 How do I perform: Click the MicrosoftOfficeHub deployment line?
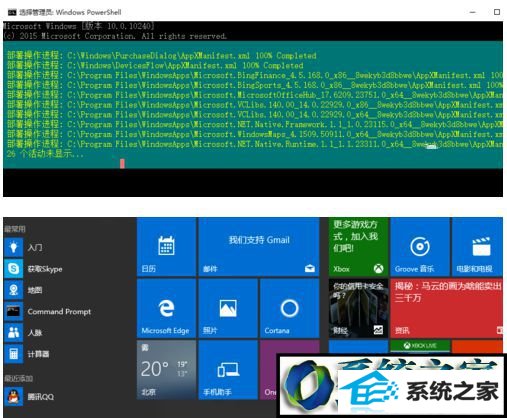(x=255, y=95)
